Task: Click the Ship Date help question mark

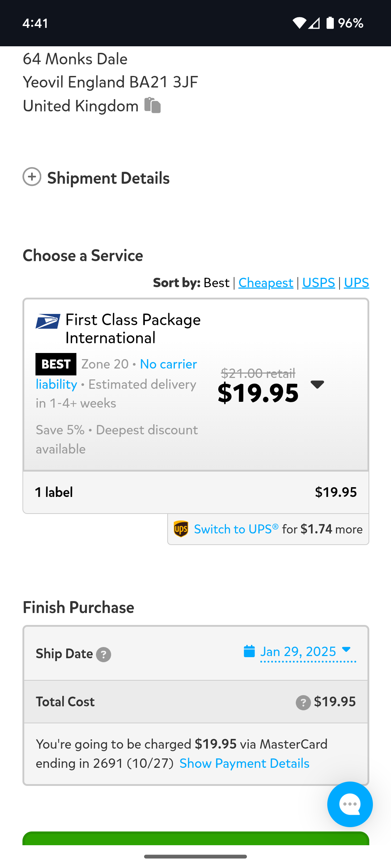Action: [104, 654]
